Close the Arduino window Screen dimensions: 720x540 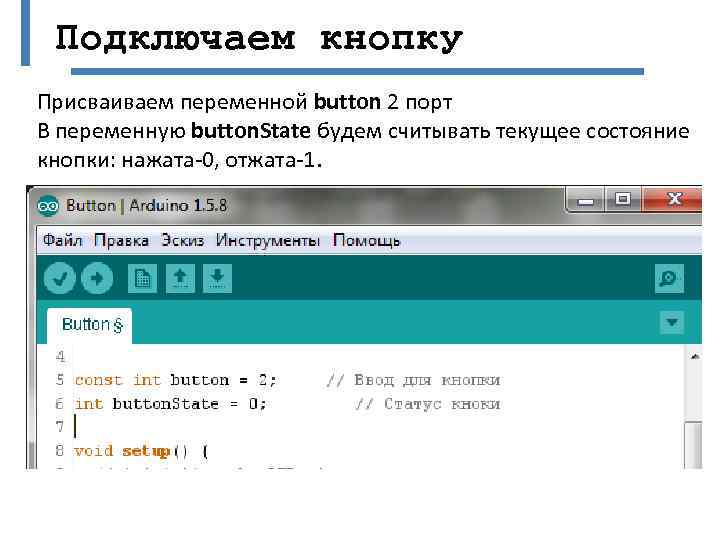click(x=672, y=200)
